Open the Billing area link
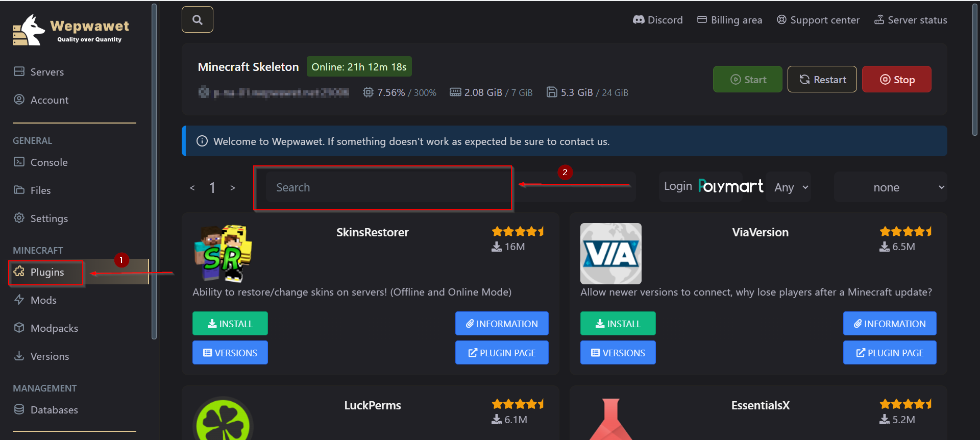 [729, 20]
